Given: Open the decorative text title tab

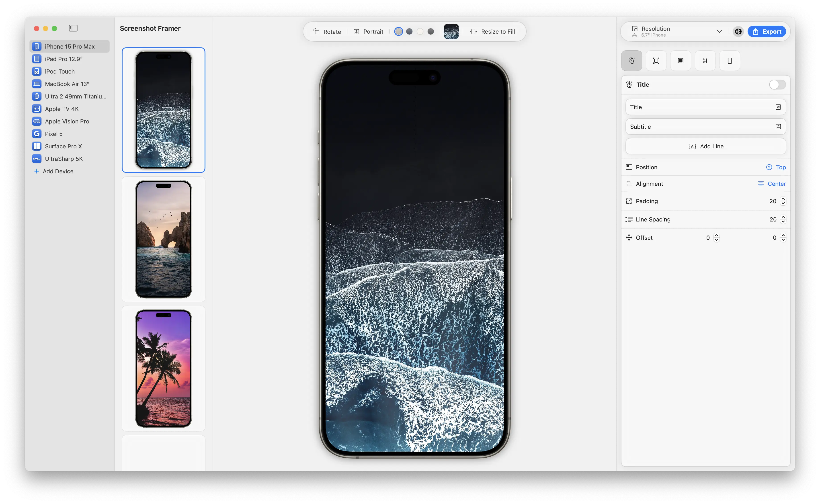Looking at the screenshot, I should (631, 61).
